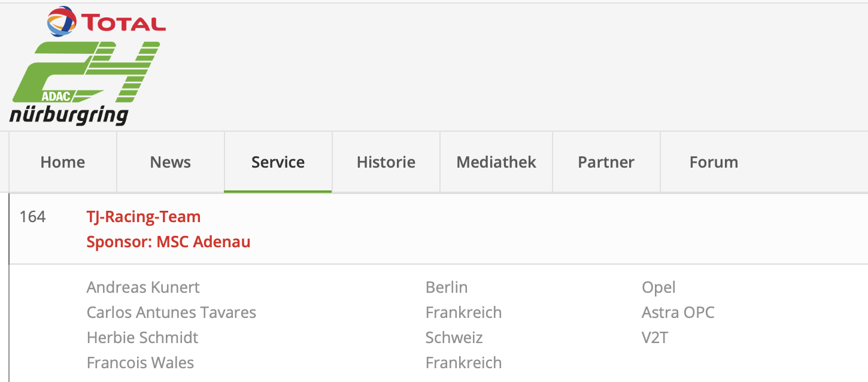Go to the News section
The image size is (868, 382).
[171, 162]
